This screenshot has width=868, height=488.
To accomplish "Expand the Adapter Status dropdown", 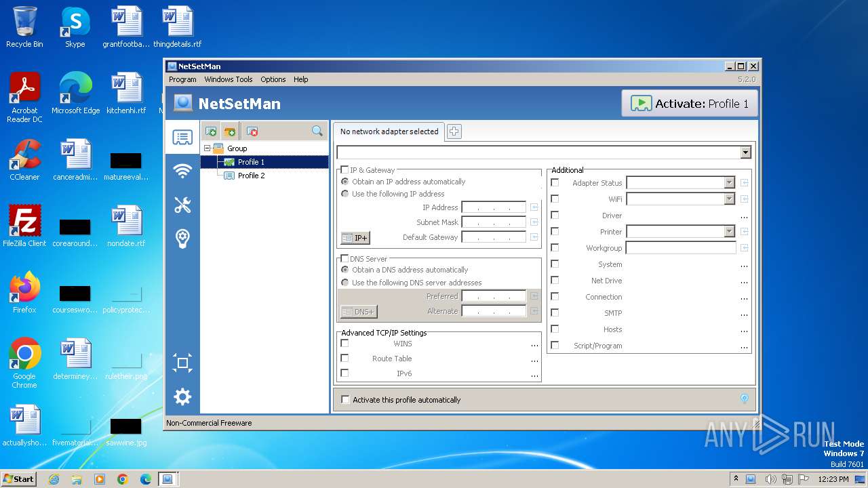I will (x=729, y=183).
